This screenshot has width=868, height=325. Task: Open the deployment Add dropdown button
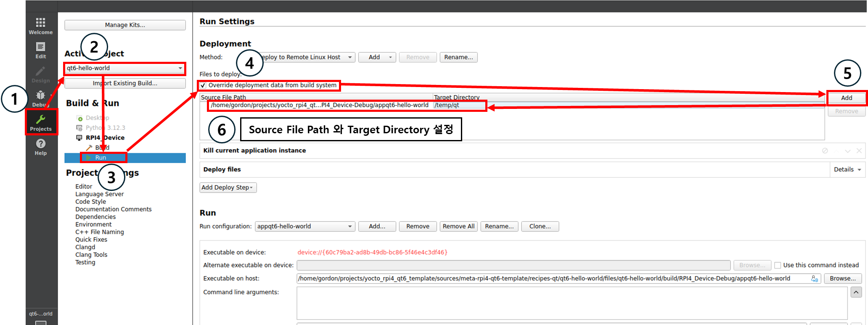[377, 57]
